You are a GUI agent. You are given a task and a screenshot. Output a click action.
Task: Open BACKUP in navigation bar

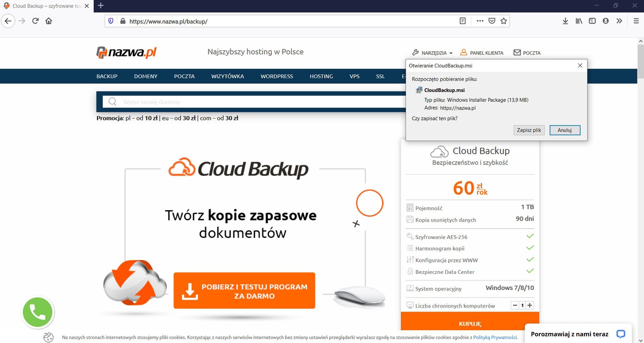pyautogui.click(x=107, y=77)
